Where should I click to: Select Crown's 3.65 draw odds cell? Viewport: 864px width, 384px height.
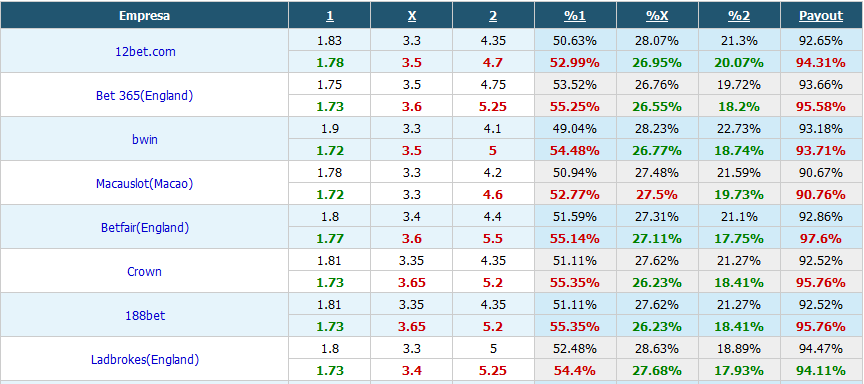(x=412, y=283)
